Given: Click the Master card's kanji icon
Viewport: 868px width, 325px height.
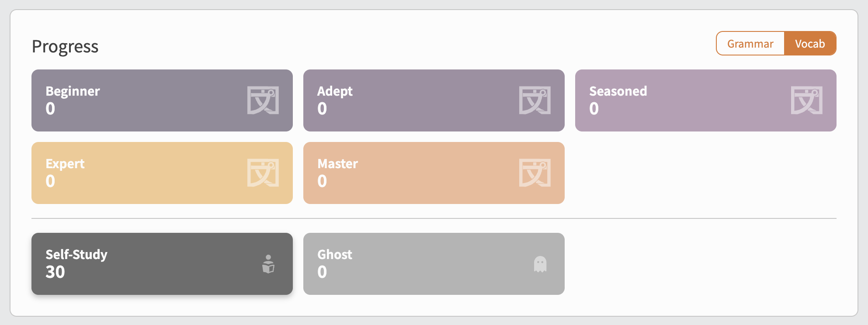Looking at the screenshot, I should point(535,173).
